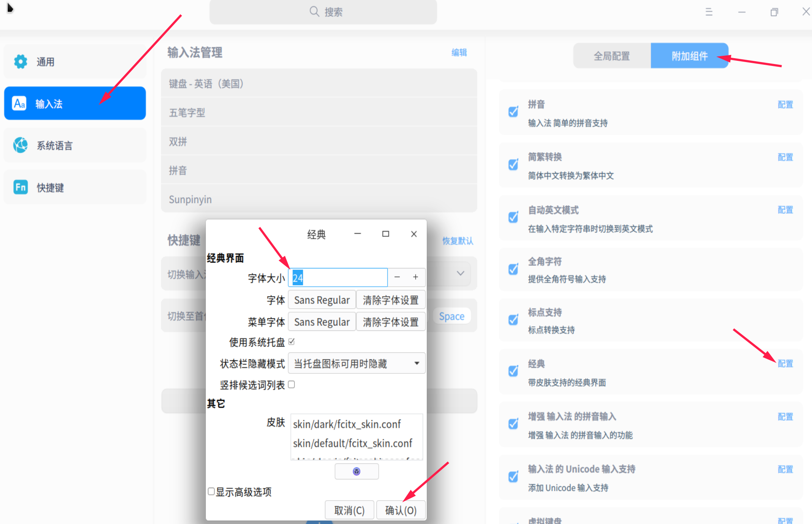Select skin/default/fcitx_skin.conf in skin list
This screenshot has height=524, width=812.
pos(353,443)
